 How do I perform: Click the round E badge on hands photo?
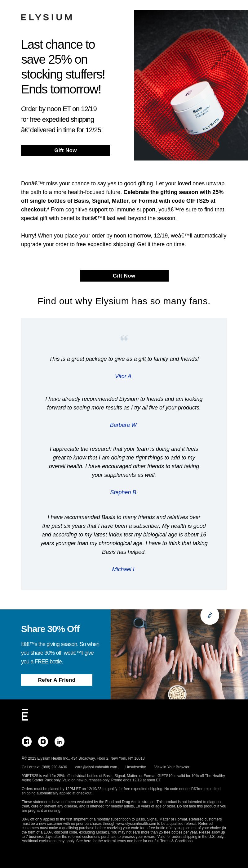[210, 615]
